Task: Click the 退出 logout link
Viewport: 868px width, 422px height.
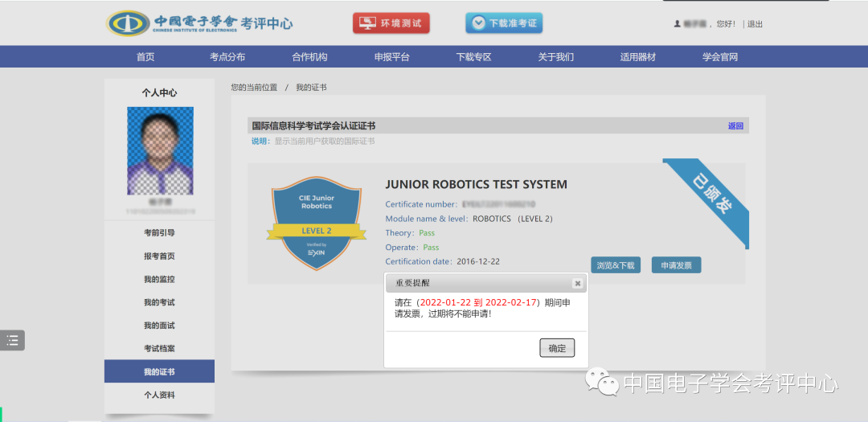Action: point(755,24)
